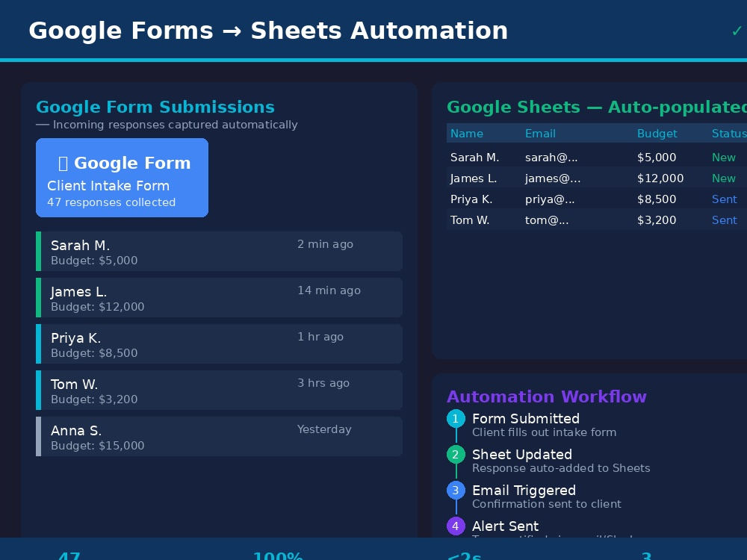Click 'Google Sheets — Auto-populated' heading
Viewport: 747px width, 560px height.
[x=597, y=107]
